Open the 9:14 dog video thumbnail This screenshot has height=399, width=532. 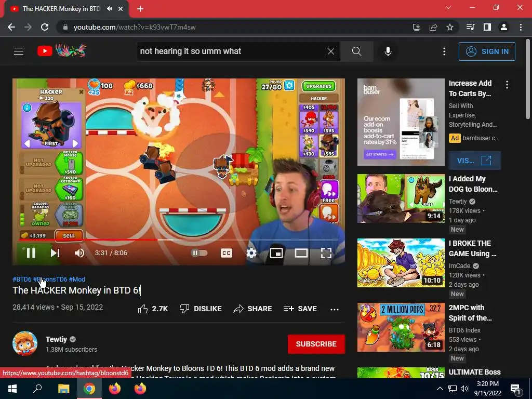click(401, 198)
